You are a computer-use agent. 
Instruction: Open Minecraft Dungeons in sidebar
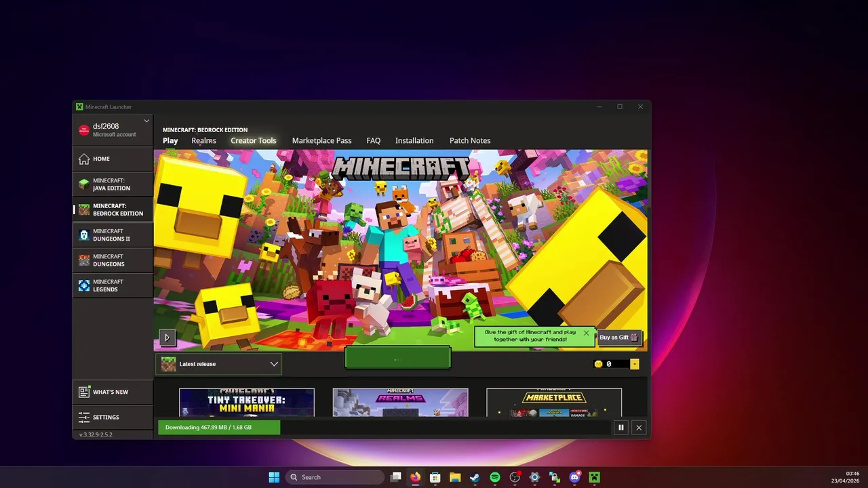pyautogui.click(x=113, y=260)
